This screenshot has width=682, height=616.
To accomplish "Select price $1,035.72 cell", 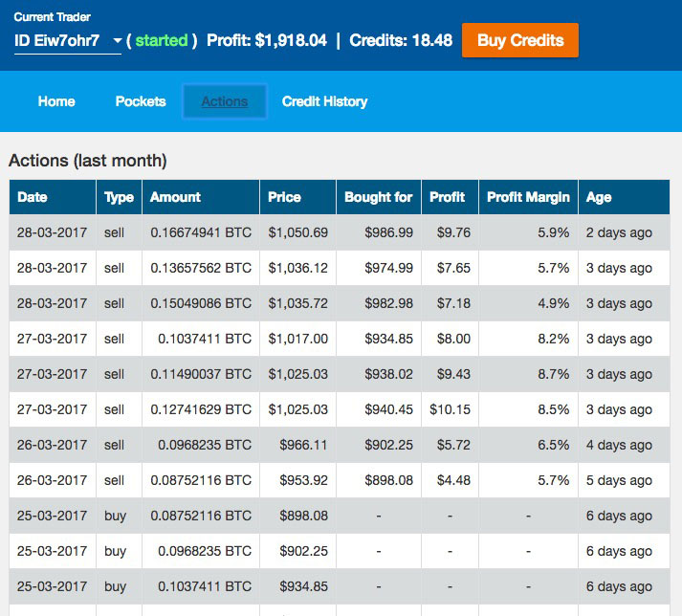I will [297, 303].
